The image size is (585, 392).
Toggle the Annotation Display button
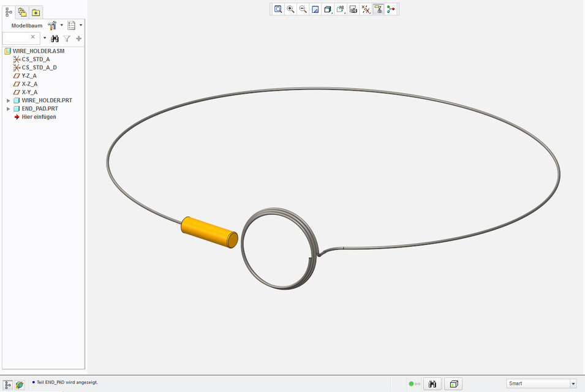(x=378, y=9)
